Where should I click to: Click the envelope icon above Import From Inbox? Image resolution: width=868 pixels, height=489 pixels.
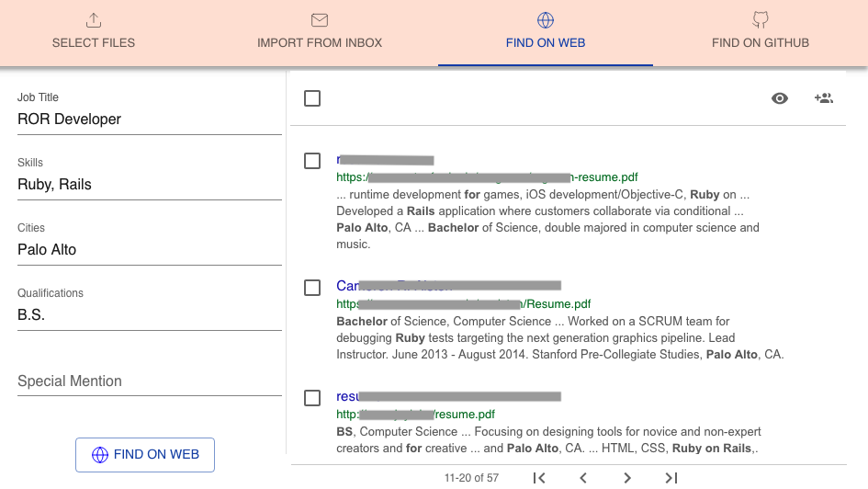click(x=320, y=20)
